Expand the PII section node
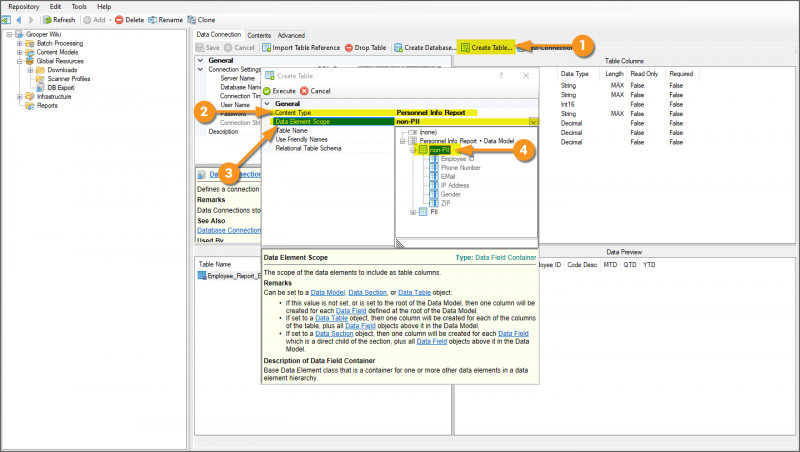 [413, 212]
